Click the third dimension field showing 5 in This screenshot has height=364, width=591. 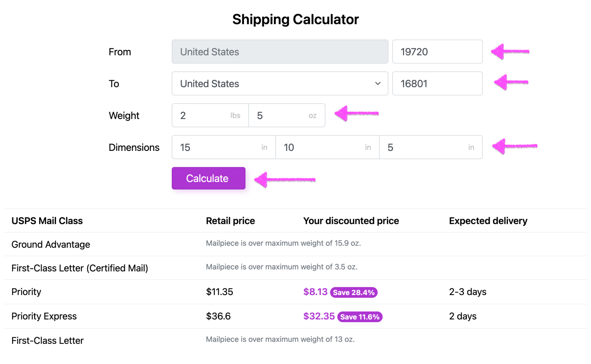click(x=431, y=147)
